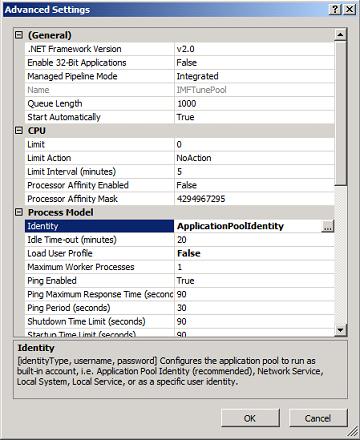This screenshot has height=440, width=360.
Task: Select the Idle Time-out (minutes) row
Action: 180,240
